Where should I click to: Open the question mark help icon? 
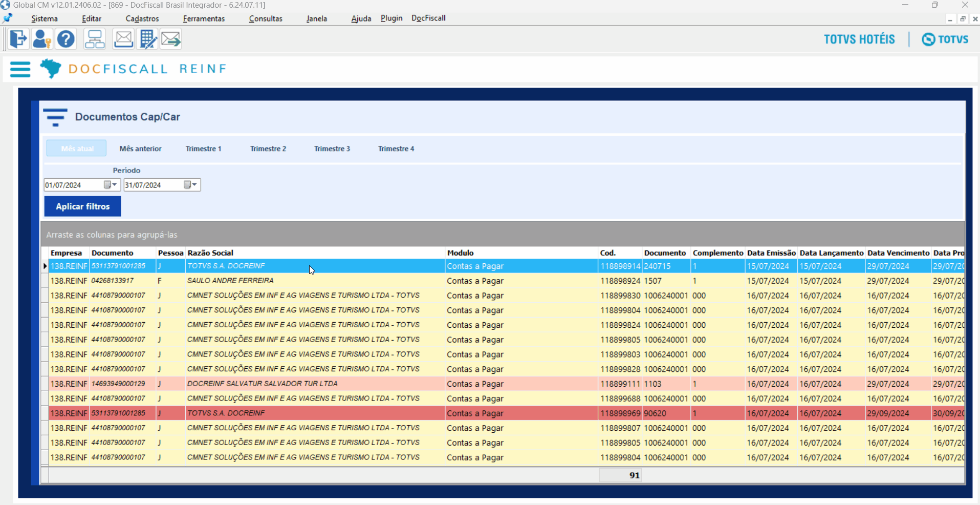click(66, 39)
